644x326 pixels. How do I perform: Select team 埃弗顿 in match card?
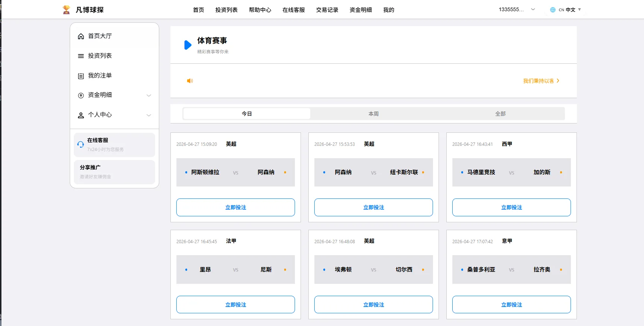343,270
